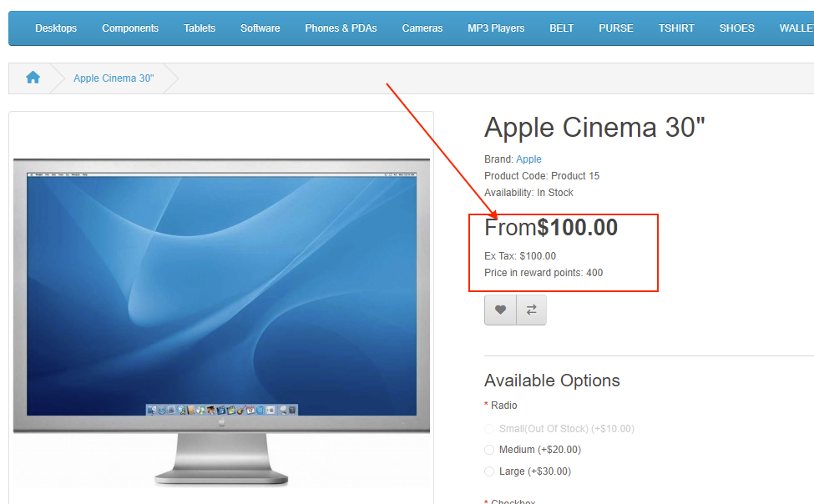814x504 pixels.
Task: Click the compare product arrows icon
Action: [x=531, y=310]
